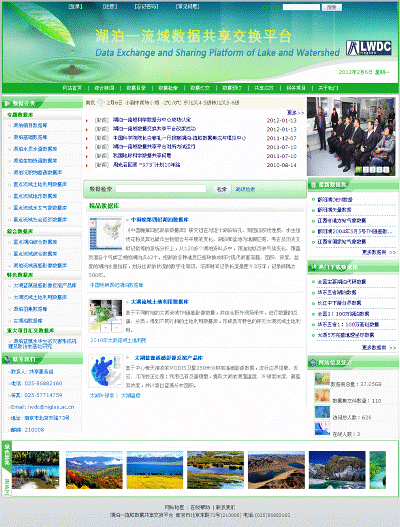
Task: Click the orange thumbnail beside file count 110
Action: [322, 395]
